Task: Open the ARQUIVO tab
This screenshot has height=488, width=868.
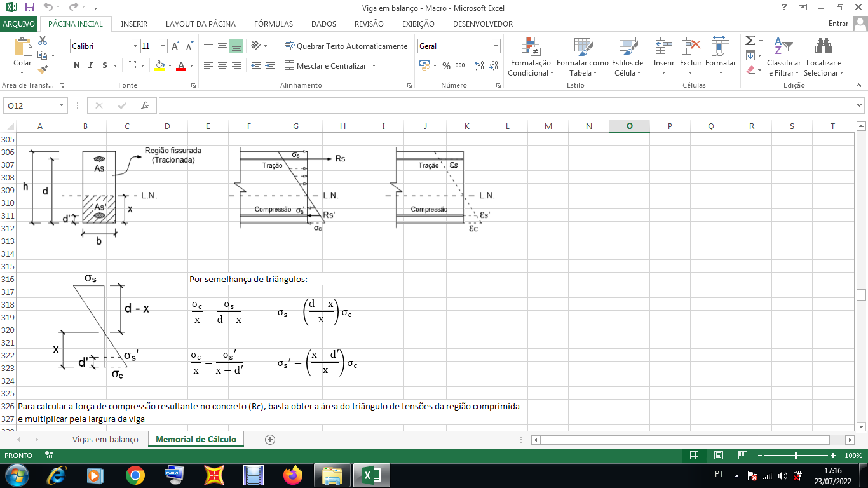Action: (x=19, y=24)
